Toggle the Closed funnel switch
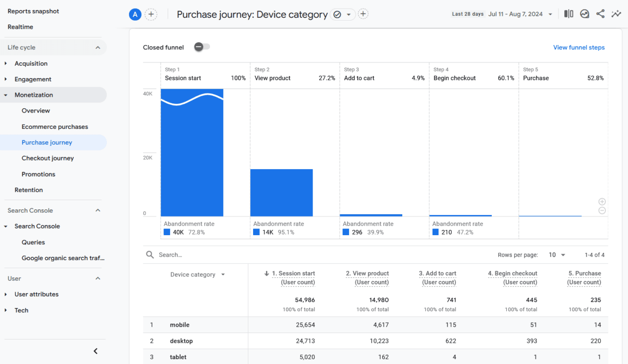Image resolution: width=628 pixels, height=364 pixels. [200, 47]
